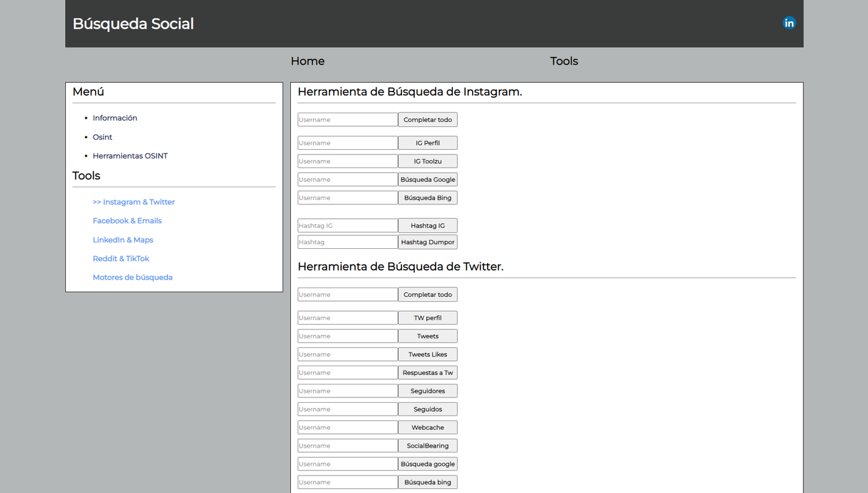
Task: Focus username field beside TW perfil
Action: [348, 318]
